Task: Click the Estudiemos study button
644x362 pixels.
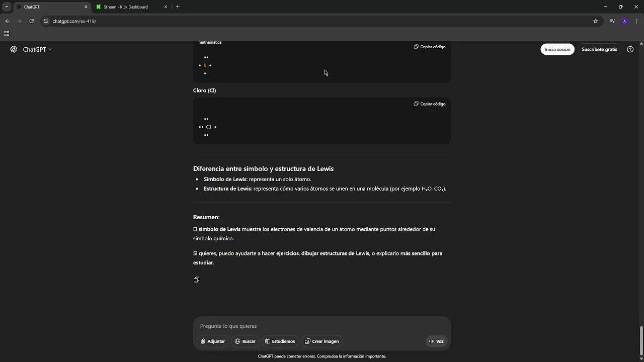Action: click(280, 341)
